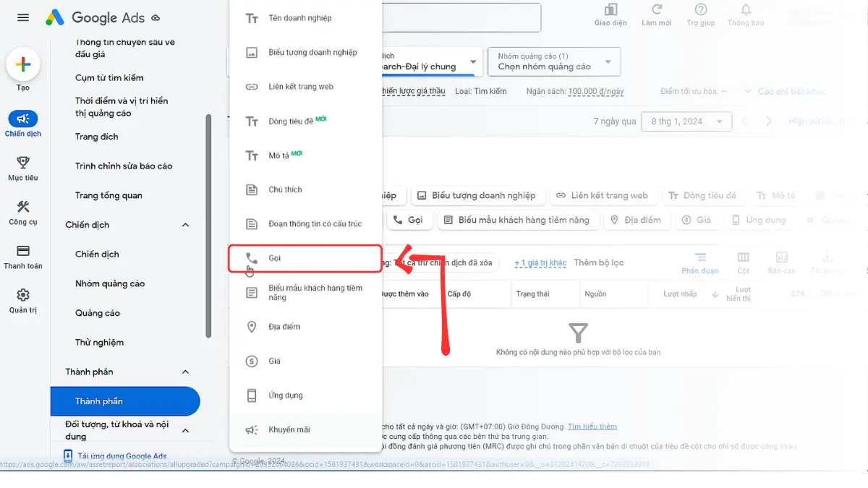868x488 pixels.
Task: Open Chọn nhóm quảng cáo dropdown
Action: (x=554, y=61)
